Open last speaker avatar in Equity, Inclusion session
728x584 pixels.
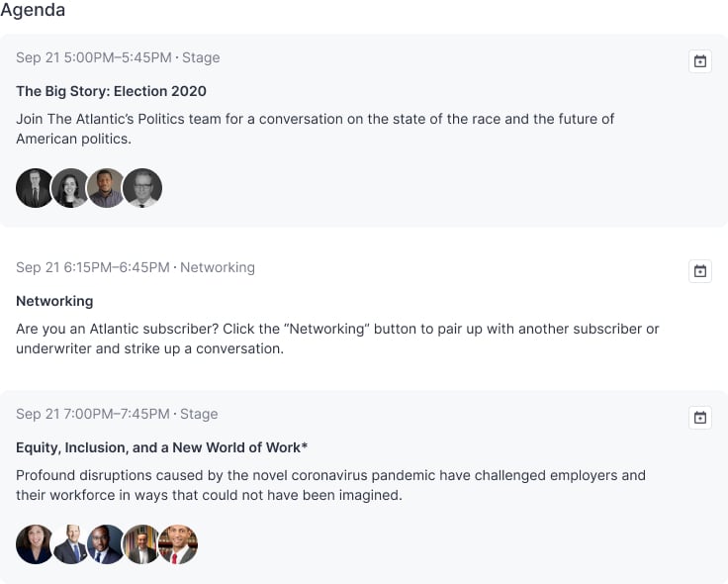pos(179,544)
